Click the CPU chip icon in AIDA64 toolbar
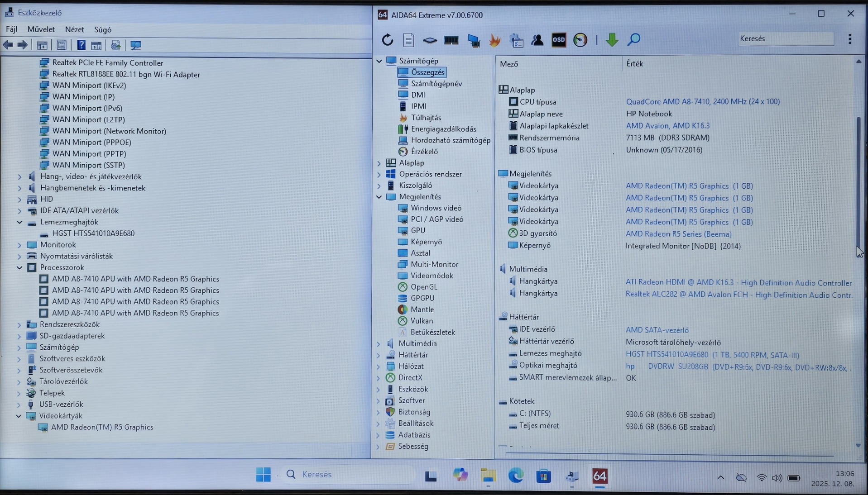 [430, 40]
